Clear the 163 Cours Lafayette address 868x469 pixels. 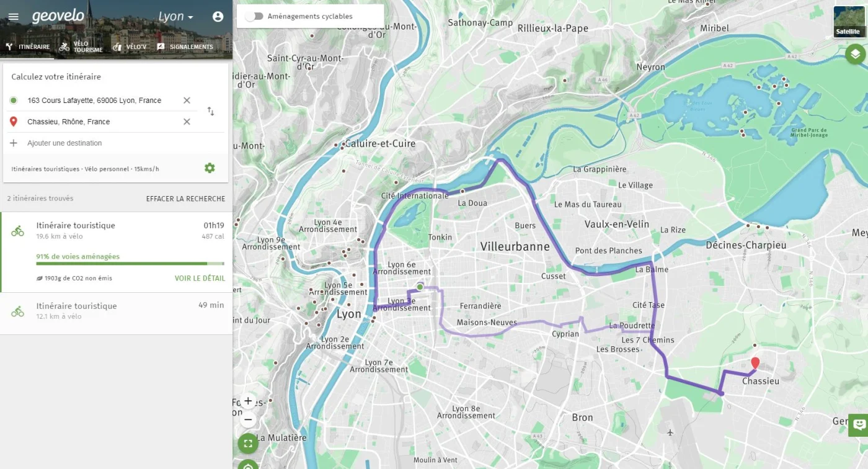(187, 100)
